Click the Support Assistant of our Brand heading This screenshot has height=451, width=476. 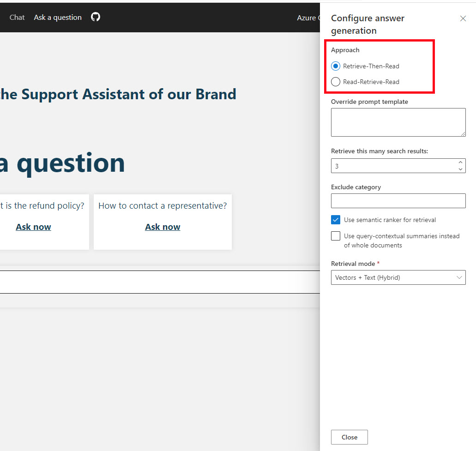pyautogui.click(x=118, y=94)
